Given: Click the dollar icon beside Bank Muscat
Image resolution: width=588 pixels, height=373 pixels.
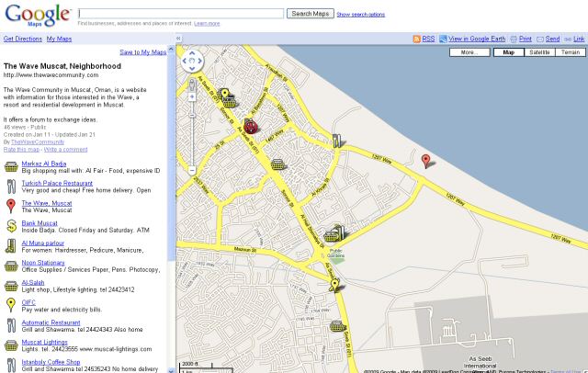Looking at the screenshot, I should (x=12, y=226).
